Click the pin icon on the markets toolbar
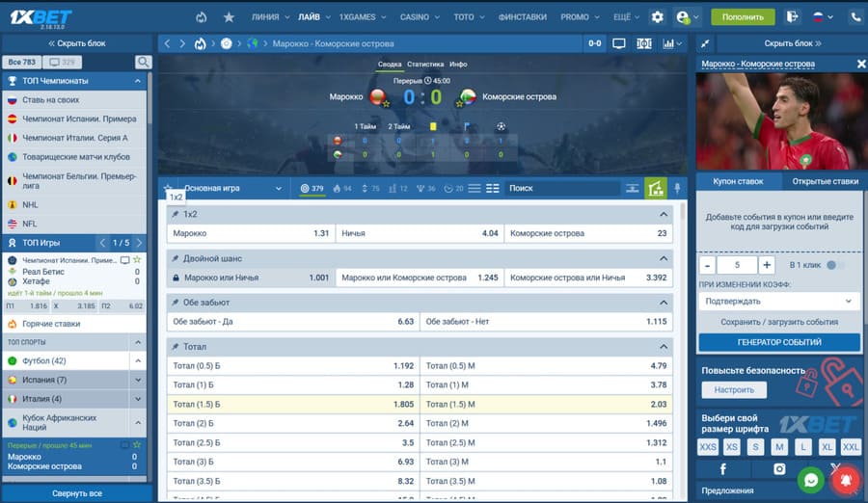Viewport: 868px width, 503px height. point(677,188)
